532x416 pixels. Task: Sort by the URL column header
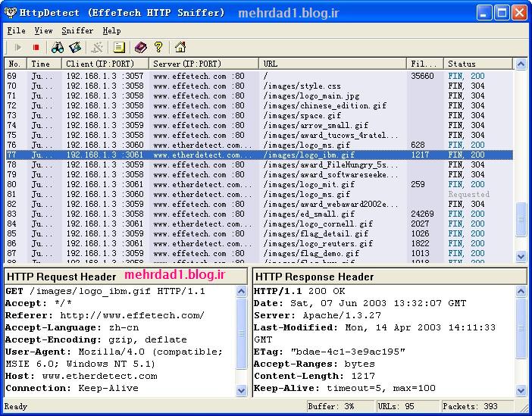(x=333, y=64)
